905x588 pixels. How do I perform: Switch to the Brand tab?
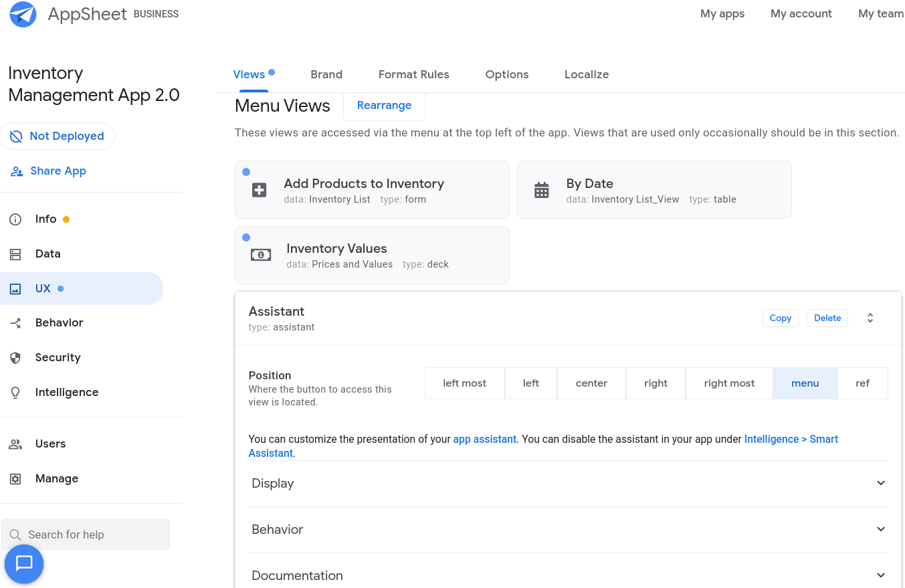click(x=326, y=74)
